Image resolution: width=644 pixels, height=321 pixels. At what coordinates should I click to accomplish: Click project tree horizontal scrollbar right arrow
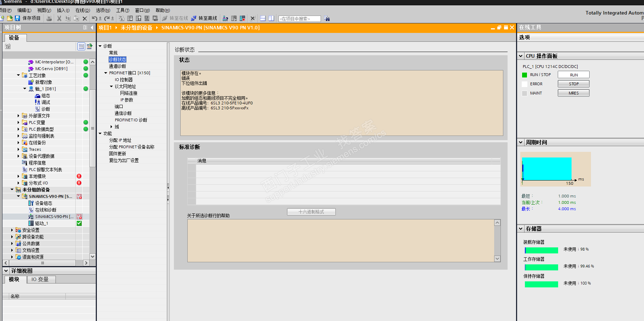86,263
